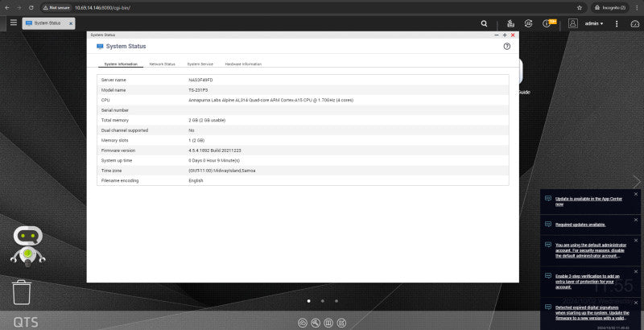The image size is (644, 330).
Task: Click the CPU value Annapurna Labs Alpine
Action: (270, 100)
